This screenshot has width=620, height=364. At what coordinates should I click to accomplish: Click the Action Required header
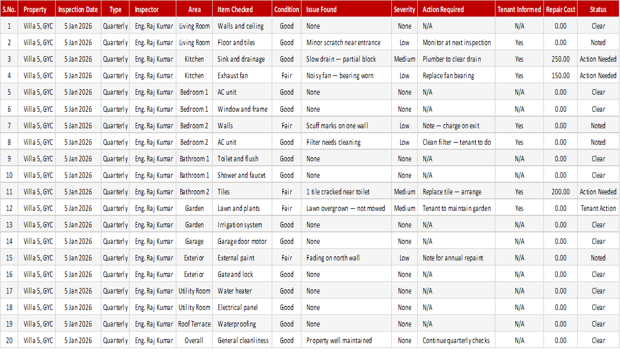[456, 9]
